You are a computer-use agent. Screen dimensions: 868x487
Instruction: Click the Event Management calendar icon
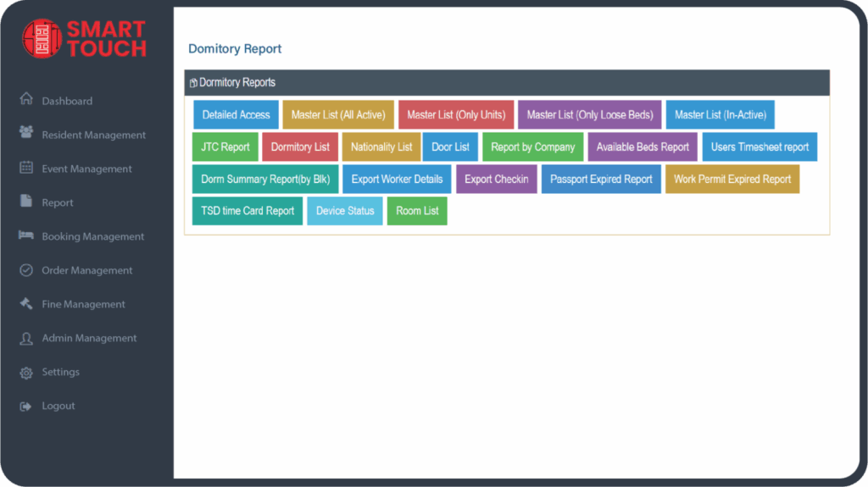[26, 168]
